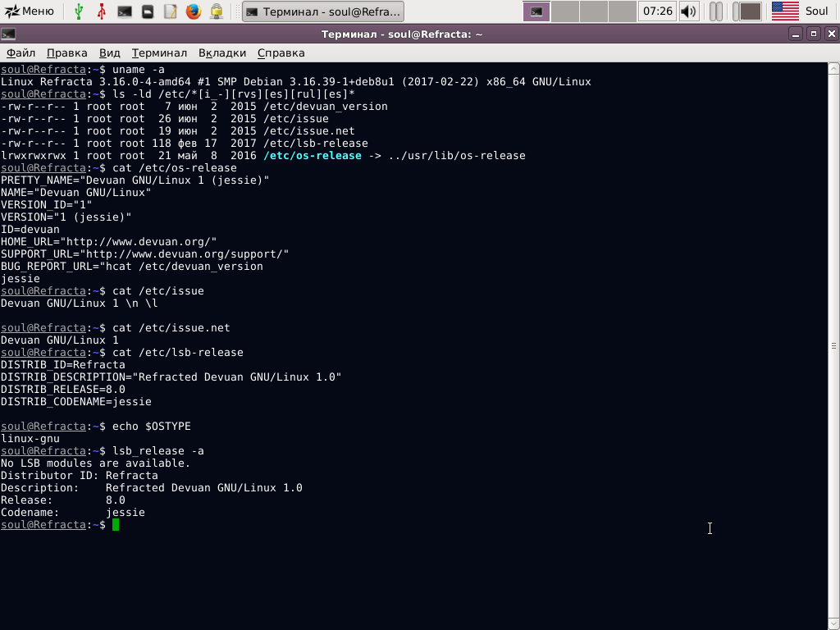The image size is (840, 630).
Task: Click the red USB unmount icon
Action: click(101, 11)
